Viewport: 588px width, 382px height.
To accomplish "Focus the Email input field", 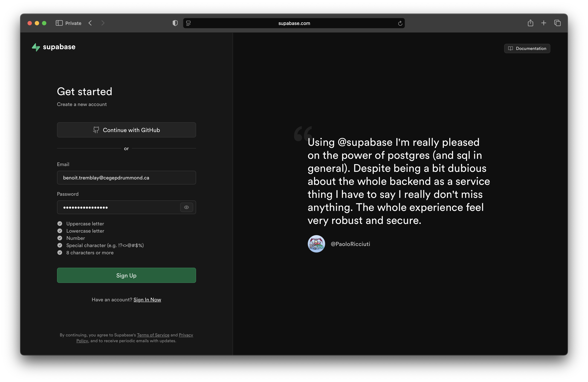I will [127, 178].
